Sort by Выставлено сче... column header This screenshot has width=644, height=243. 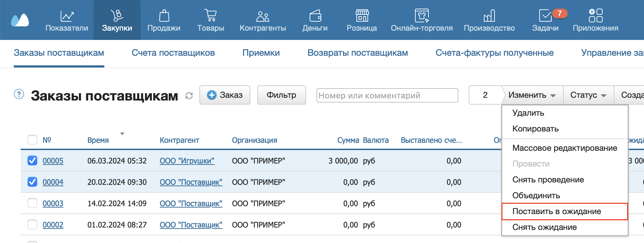pos(431,140)
